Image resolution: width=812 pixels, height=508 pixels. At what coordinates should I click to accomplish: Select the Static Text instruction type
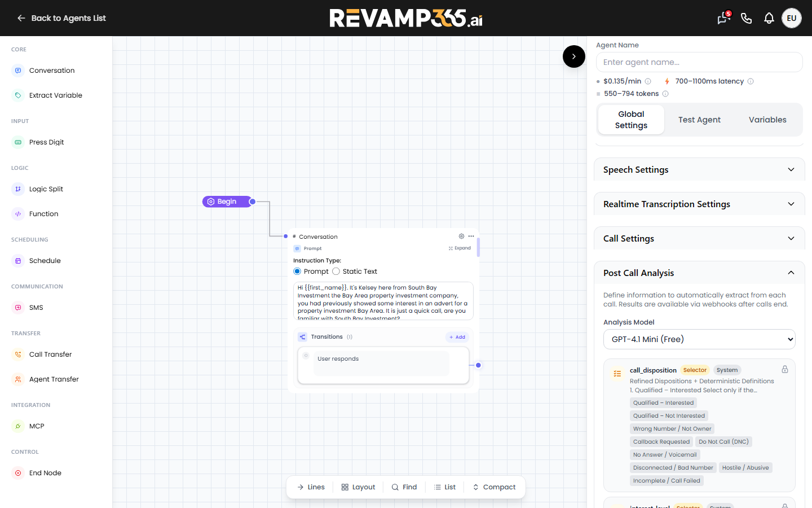[x=336, y=271]
